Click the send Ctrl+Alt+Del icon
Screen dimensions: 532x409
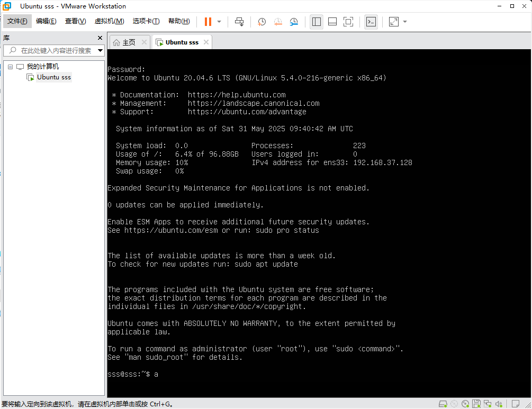(239, 22)
